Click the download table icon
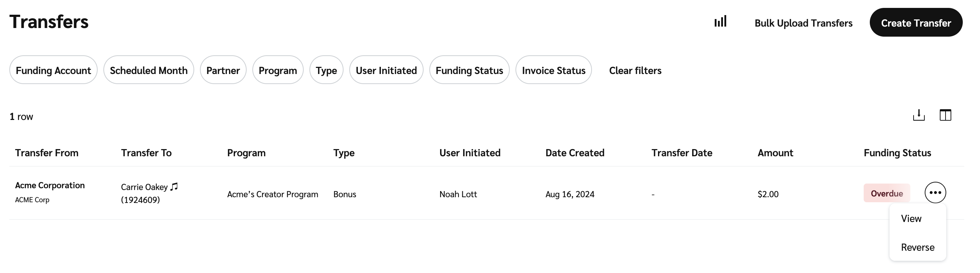Image resolution: width=980 pixels, height=273 pixels. tap(918, 115)
